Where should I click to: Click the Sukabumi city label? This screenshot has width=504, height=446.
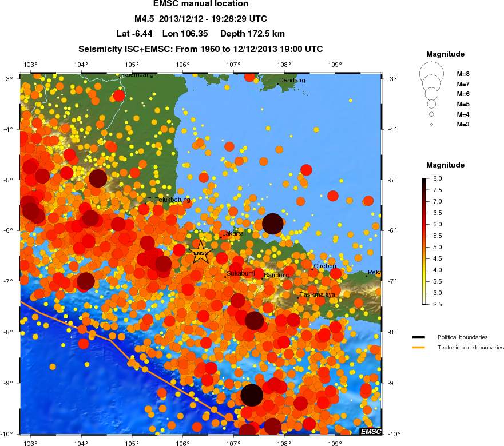241,273
